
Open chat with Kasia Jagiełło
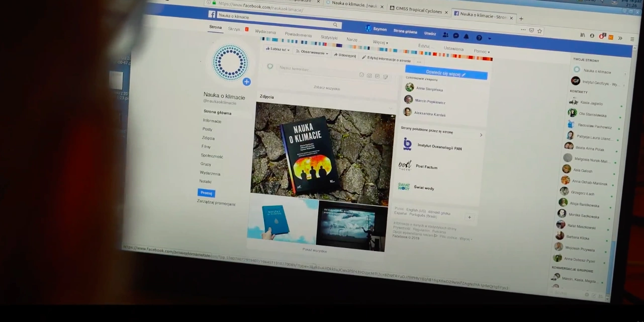pyautogui.click(x=591, y=103)
